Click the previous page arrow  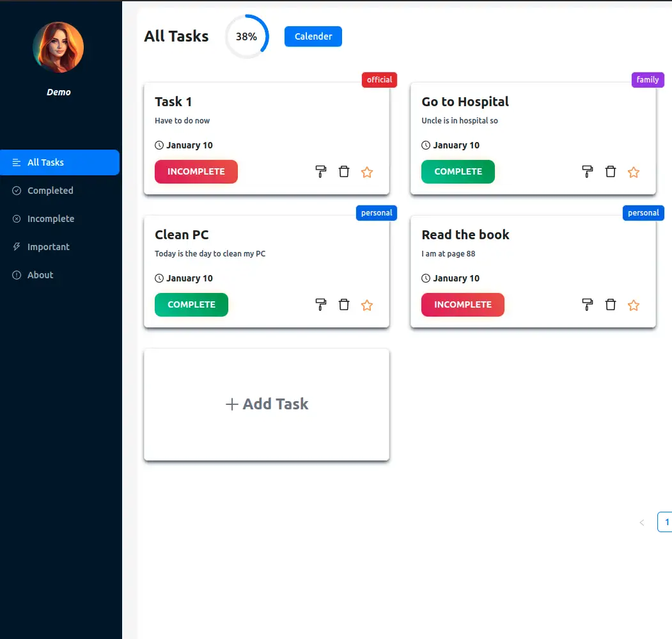click(x=641, y=523)
